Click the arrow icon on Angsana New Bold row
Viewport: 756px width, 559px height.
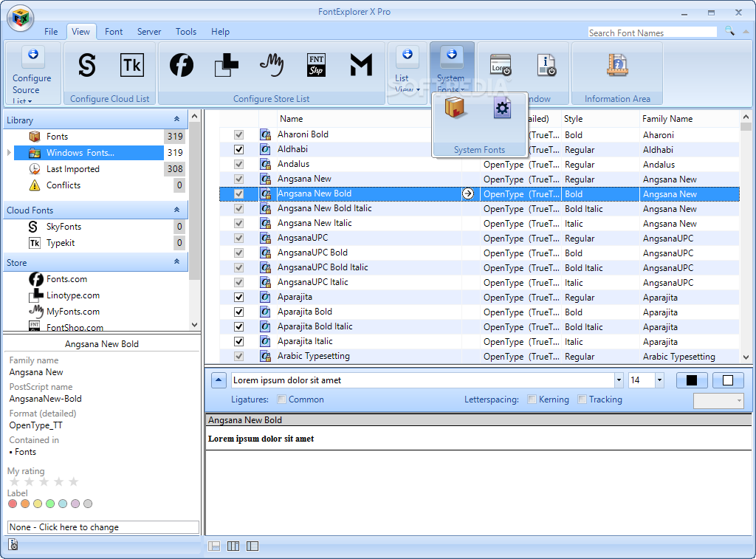467,194
